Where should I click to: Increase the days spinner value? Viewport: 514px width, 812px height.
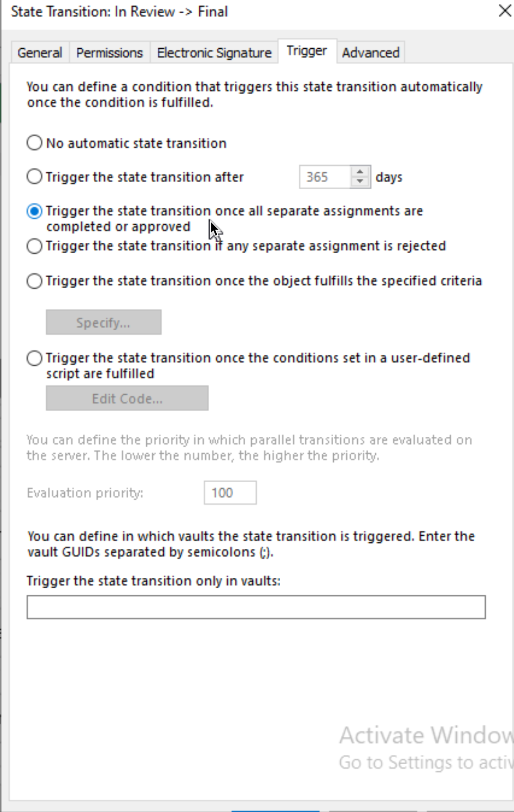coord(360,172)
